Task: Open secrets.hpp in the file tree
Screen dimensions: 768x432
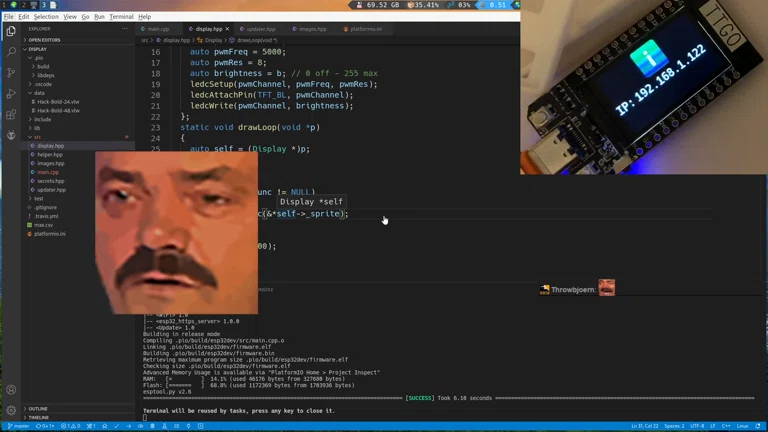Action: coord(50,181)
